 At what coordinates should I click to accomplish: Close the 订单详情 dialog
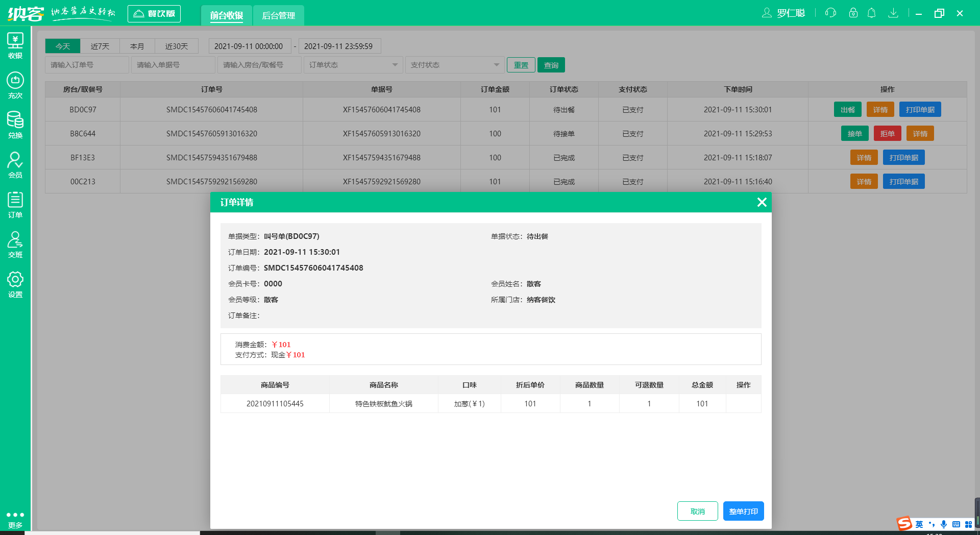762,202
